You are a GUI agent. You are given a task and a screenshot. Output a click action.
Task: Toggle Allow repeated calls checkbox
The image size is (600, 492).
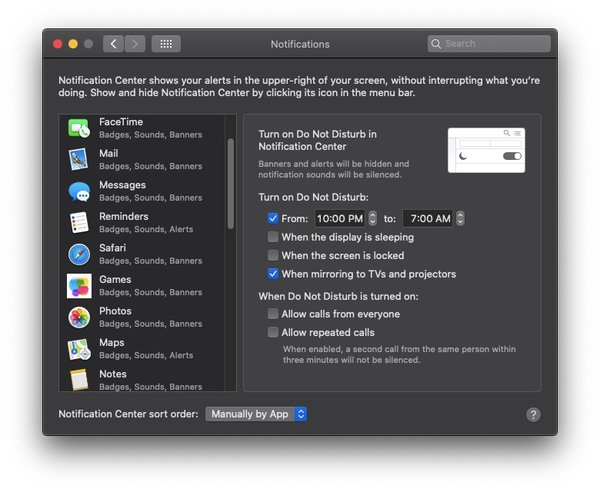tap(273, 332)
